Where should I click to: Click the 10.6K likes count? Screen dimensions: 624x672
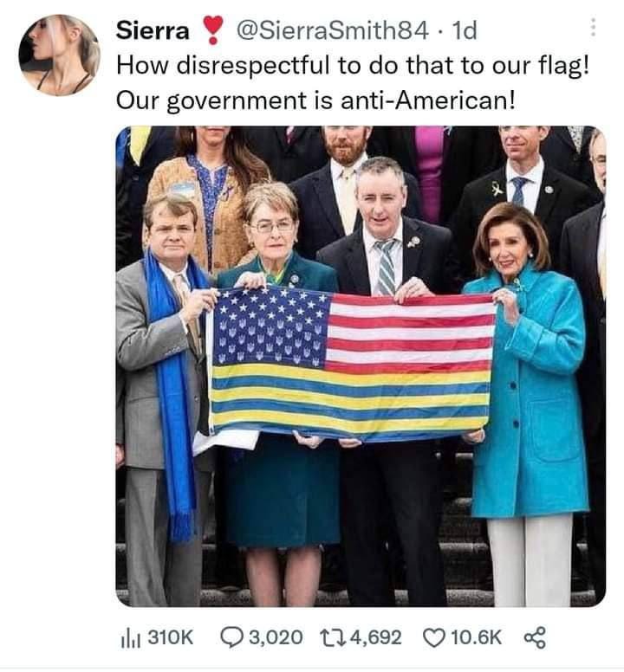476,637
